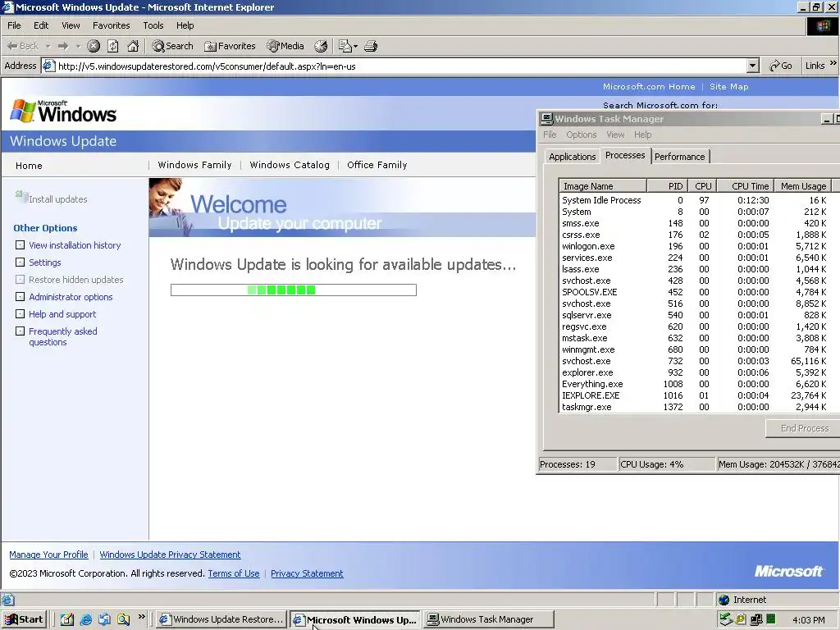Open the Back button history dropdown
The image size is (840, 630).
pyautogui.click(x=48, y=46)
